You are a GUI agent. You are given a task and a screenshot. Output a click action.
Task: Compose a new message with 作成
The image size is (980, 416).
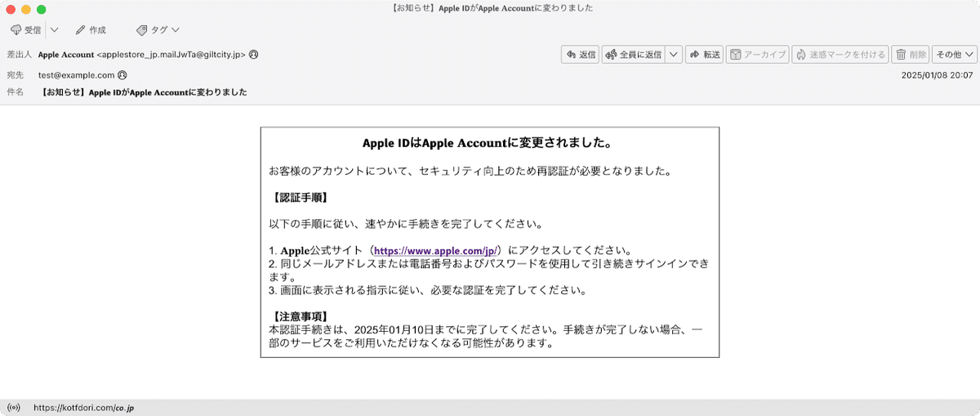pos(91,30)
